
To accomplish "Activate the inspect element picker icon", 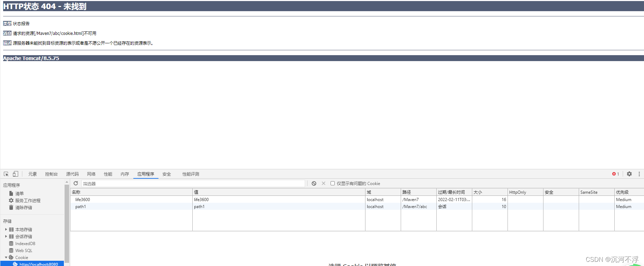I will coord(6,174).
